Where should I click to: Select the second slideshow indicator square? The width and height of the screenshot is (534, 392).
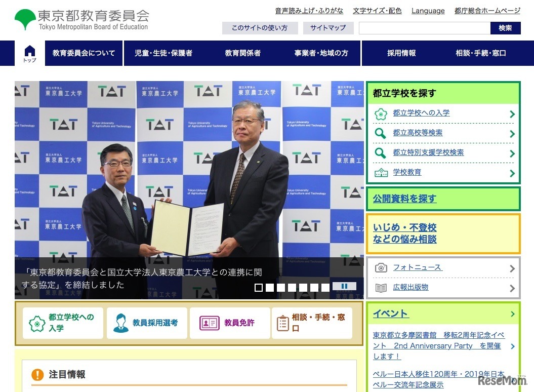(x=270, y=288)
